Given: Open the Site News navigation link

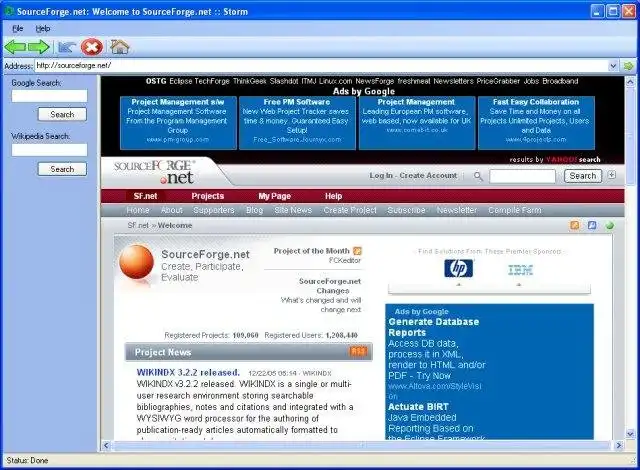Looking at the screenshot, I should click(293, 210).
